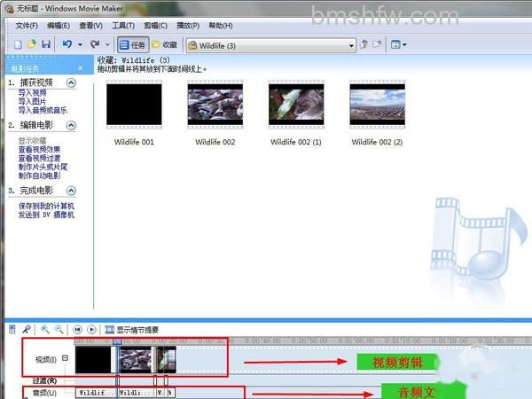Click the 查看视频效果 link
532x399 pixels.
(39, 149)
